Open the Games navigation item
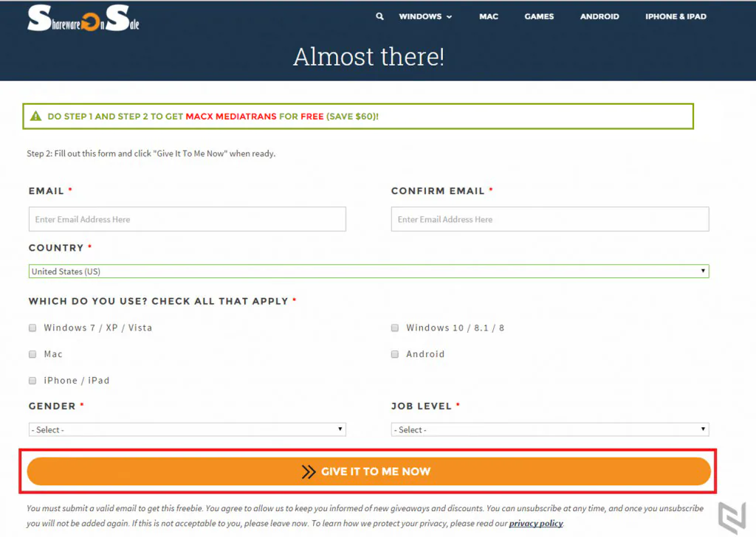Image resolution: width=756 pixels, height=537 pixels. tap(539, 16)
